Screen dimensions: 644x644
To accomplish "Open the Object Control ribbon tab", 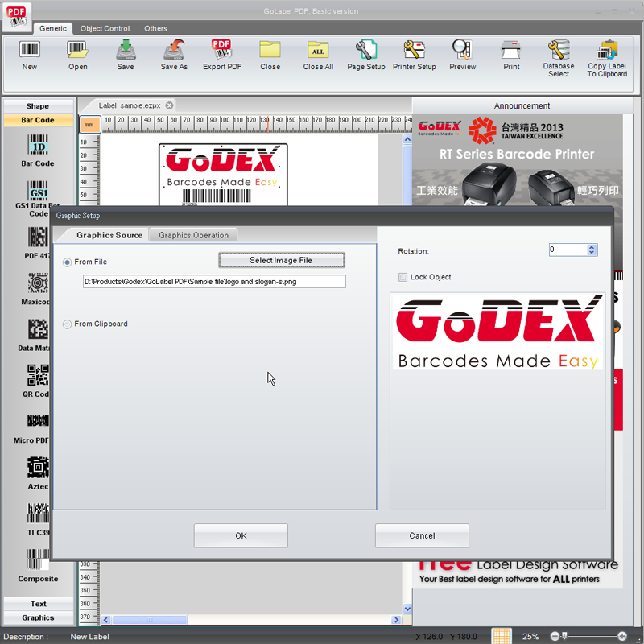I will click(x=105, y=28).
